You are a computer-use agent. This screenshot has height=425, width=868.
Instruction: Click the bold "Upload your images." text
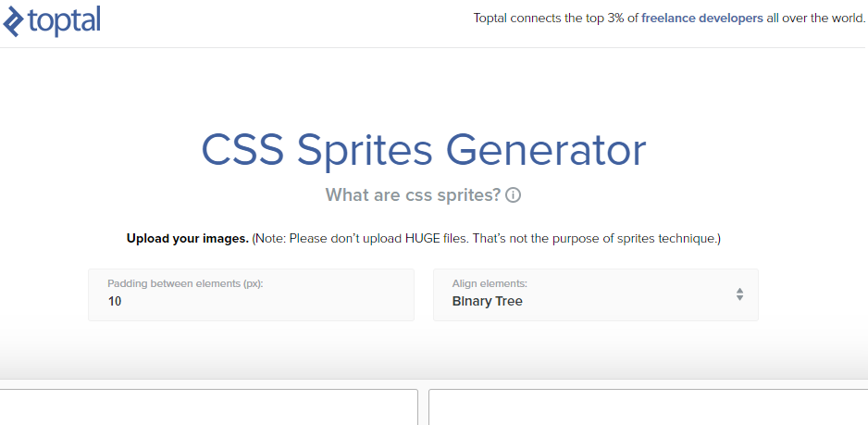tap(188, 239)
